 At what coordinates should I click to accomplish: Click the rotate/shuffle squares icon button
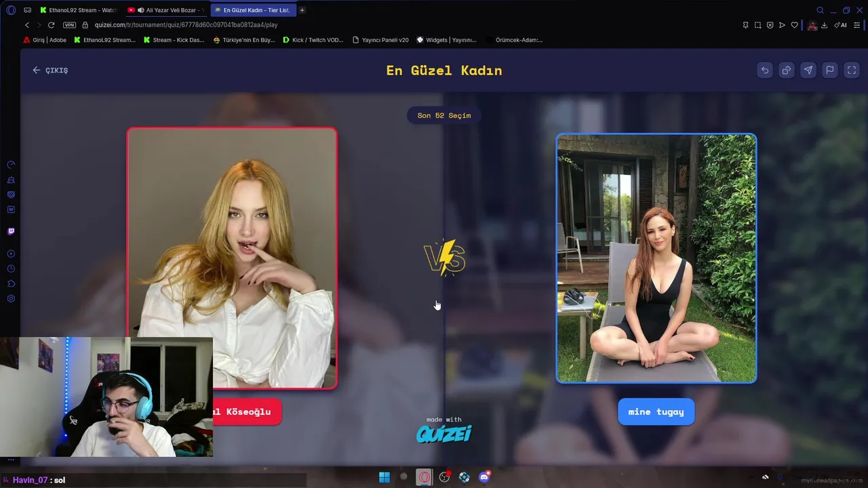click(787, 70)
